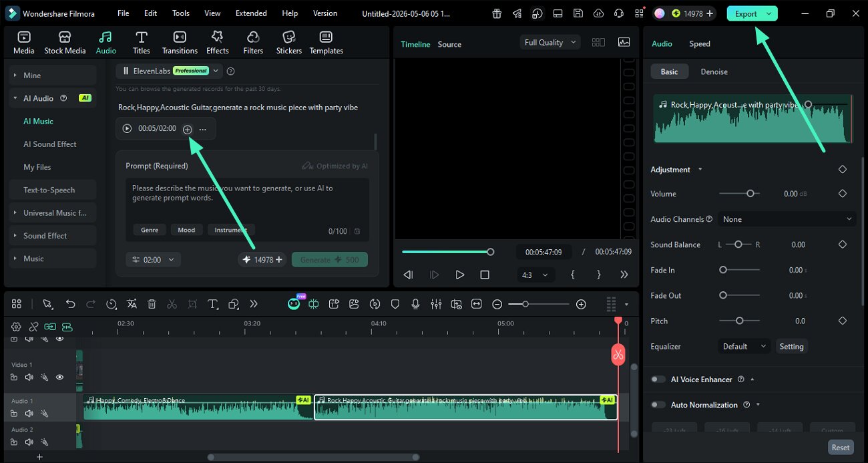
Task: Toggle Volume keyframe diamond
Action: (x=843, y=194)
